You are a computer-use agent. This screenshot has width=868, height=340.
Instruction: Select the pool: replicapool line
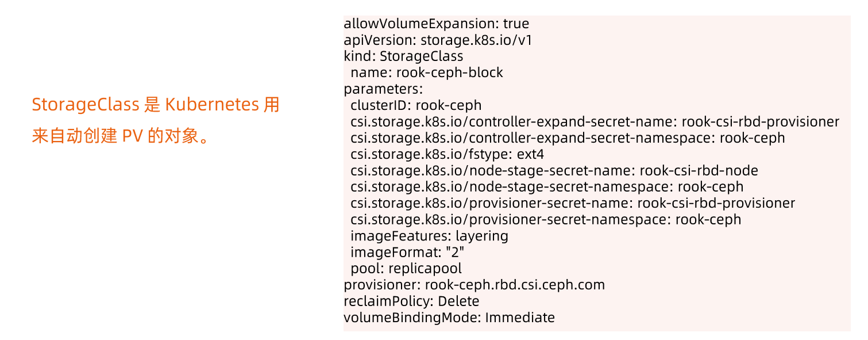click(x=406, y=269)
